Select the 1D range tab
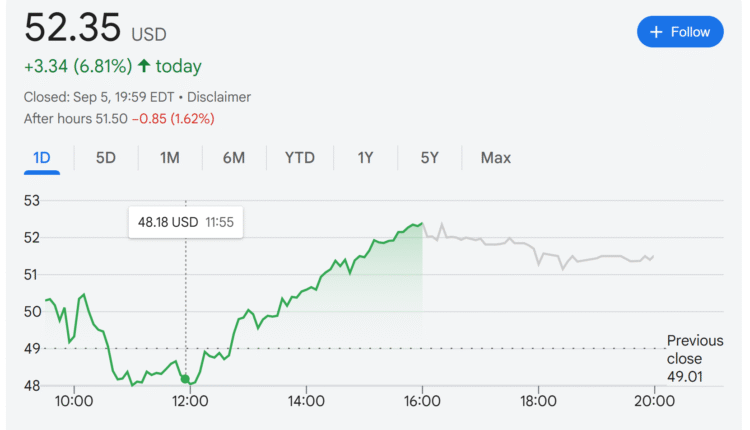This screenshot has height=430, width=750. tap(42, 158)
